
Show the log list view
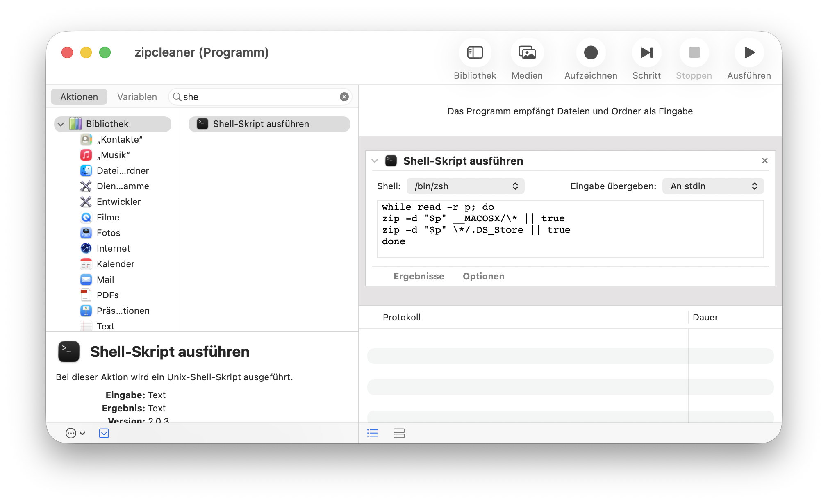pos(372,433)
